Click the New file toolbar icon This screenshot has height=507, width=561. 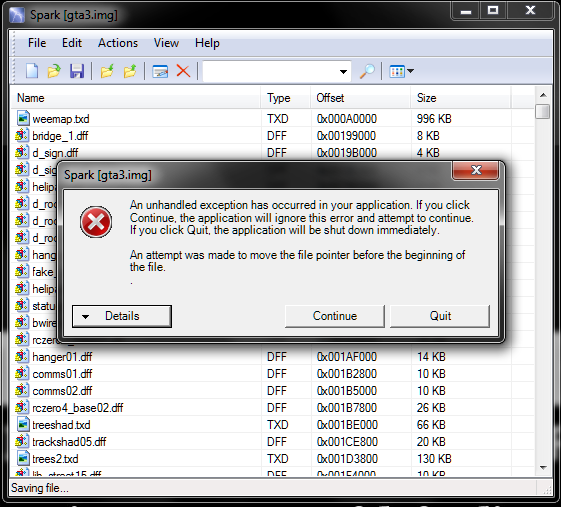[32, 71]
